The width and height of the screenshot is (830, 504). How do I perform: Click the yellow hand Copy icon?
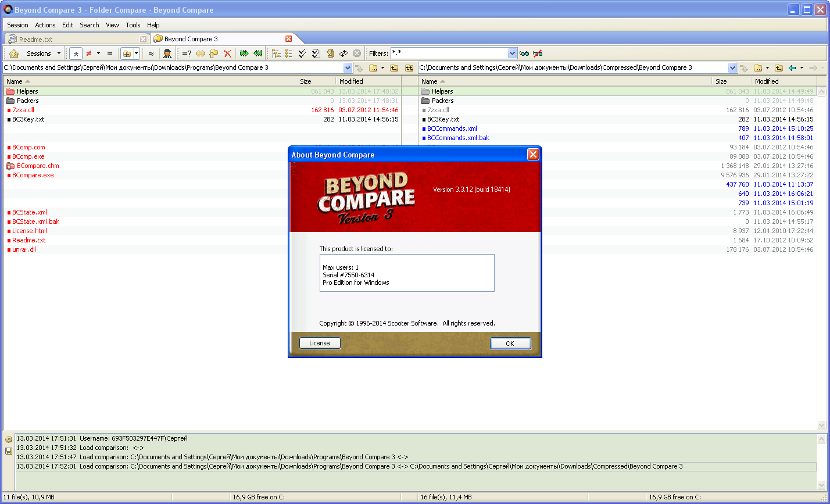tap(214, 53)
